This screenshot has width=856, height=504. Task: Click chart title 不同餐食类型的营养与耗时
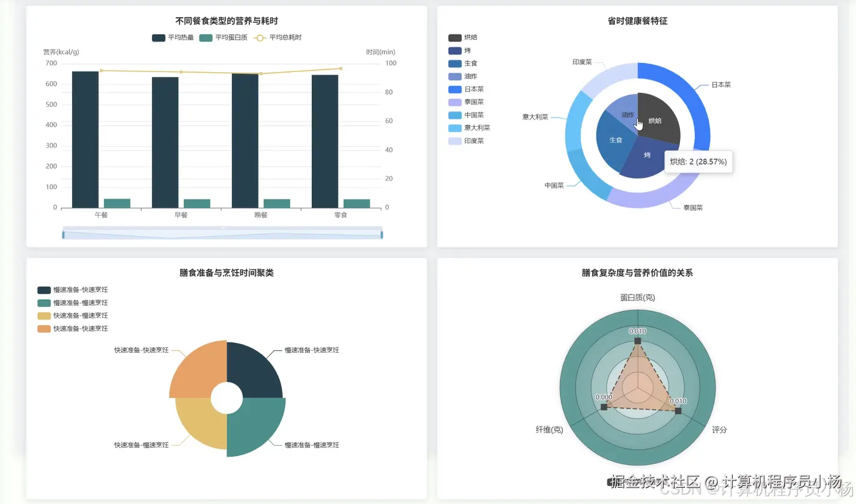[226, 21]
